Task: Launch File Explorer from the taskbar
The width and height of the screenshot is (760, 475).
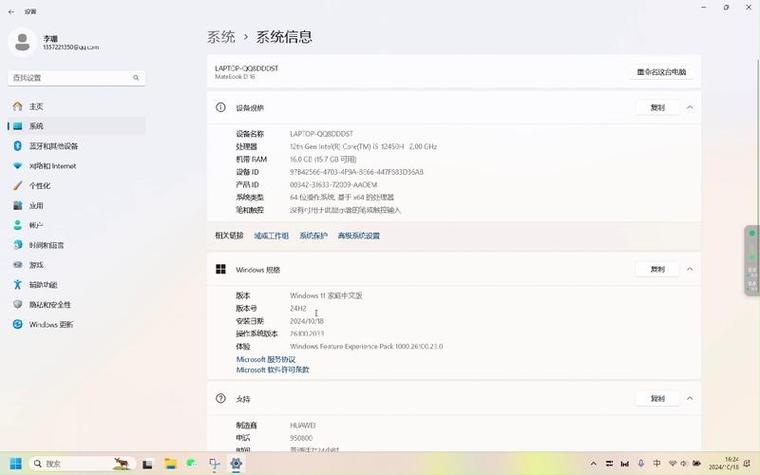Action: tap(170, 464)
